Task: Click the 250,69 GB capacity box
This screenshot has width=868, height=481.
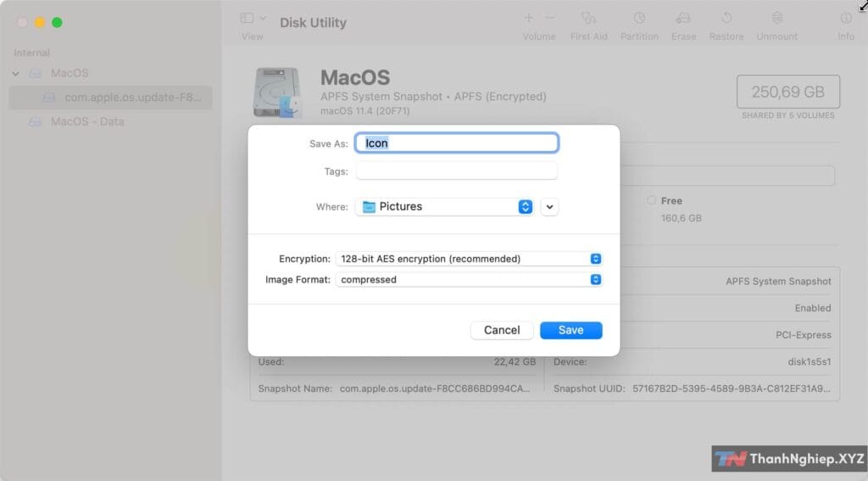Action: pyautogui.click(x=787, y=92)
